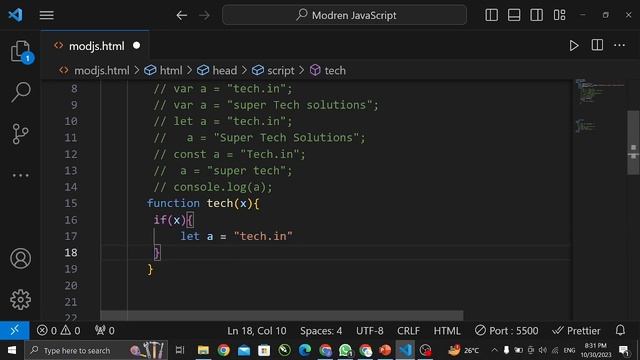Open the Accounts menu

pyautogui.click(x=20, y=258)
